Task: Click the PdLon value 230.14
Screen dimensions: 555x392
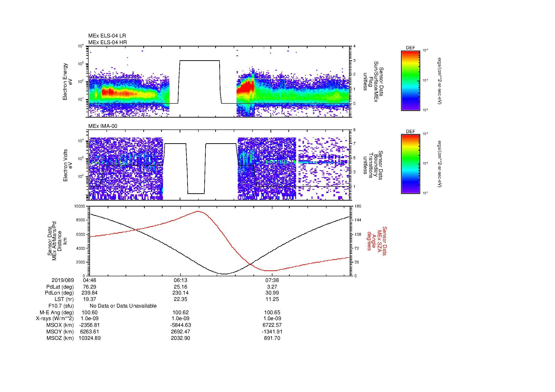Action: (x=181, y=293)
